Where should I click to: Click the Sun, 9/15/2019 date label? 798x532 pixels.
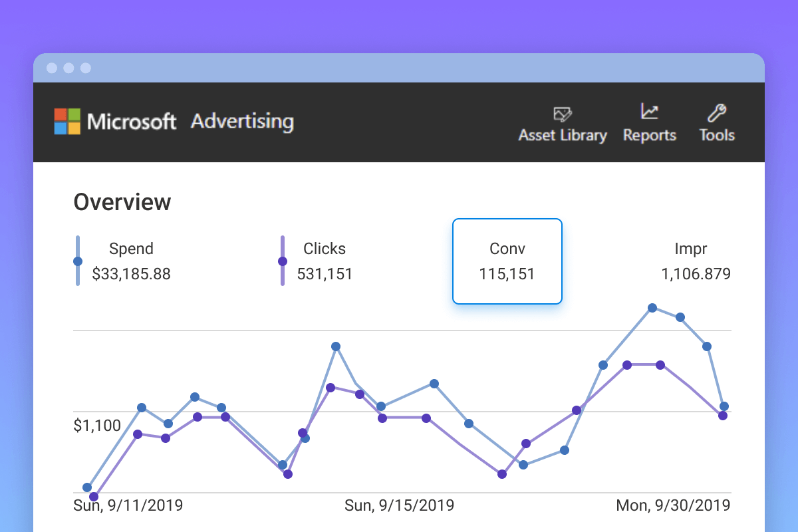coord(398,505)
